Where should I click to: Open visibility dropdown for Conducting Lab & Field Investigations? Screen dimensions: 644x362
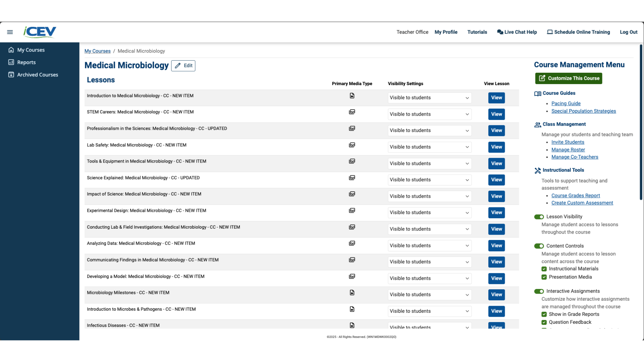point(430,229)
